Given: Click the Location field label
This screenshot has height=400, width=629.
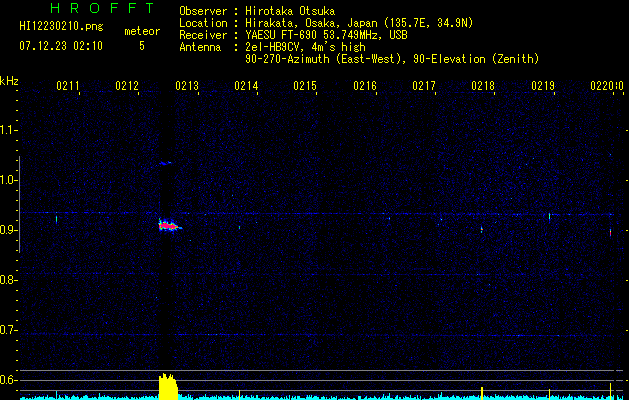Looking at the screenshot, I should 203,23.
